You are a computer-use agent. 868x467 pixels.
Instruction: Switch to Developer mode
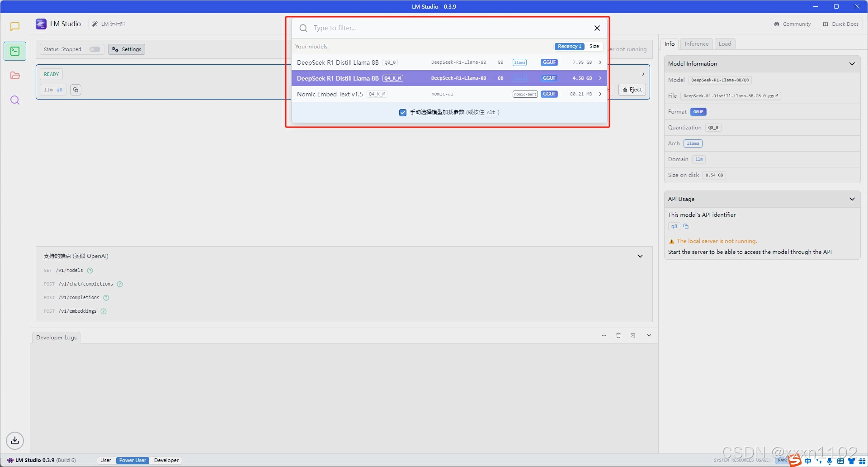pos(166,460)
